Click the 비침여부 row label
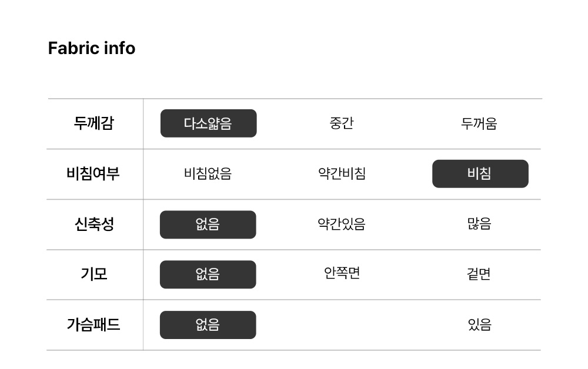588x369 pixels. click(x=93, y=174)
